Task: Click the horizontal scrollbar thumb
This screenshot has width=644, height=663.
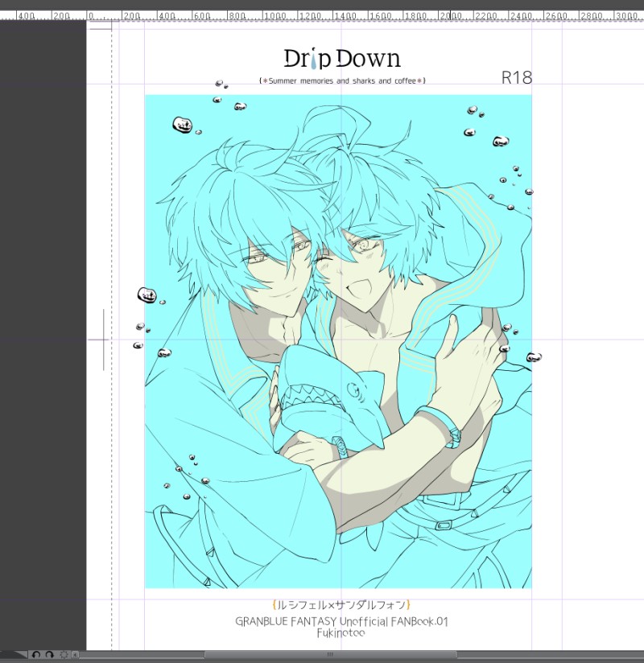Action: pyautogui.click(x=330, y=654)
